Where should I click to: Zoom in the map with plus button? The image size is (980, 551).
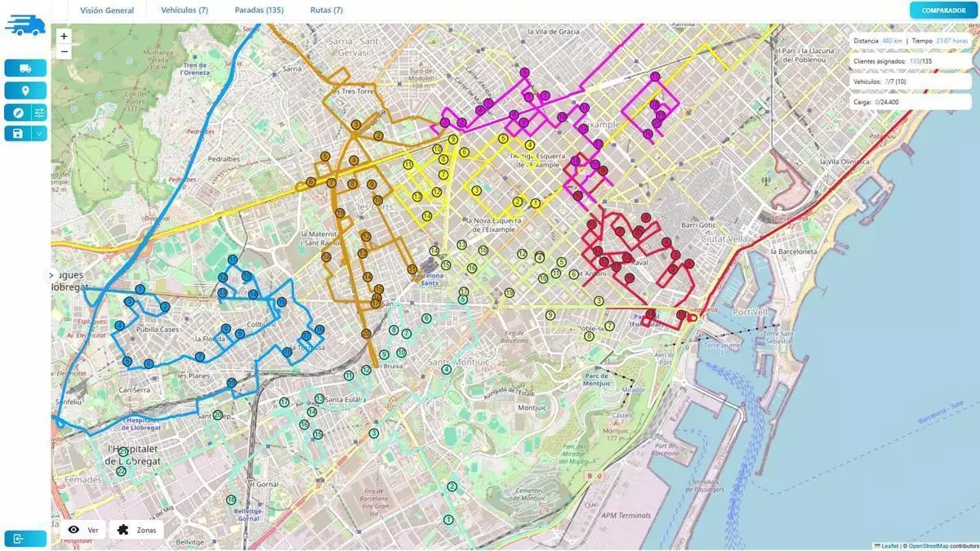click(65, 37)
